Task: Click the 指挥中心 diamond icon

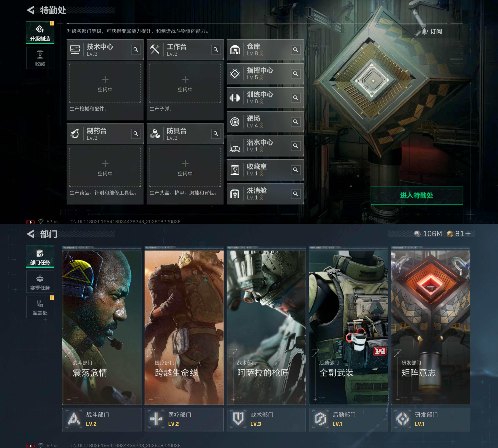Action: coord(235,74)
